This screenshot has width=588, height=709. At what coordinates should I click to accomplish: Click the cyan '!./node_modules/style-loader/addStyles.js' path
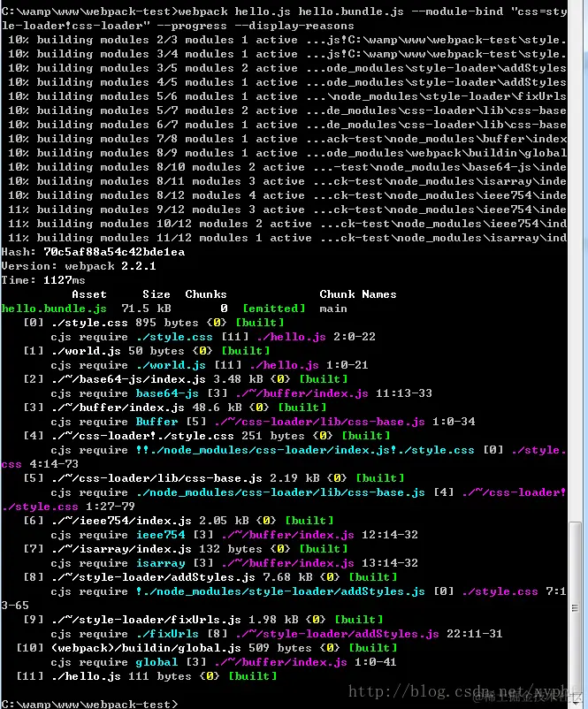280,591
